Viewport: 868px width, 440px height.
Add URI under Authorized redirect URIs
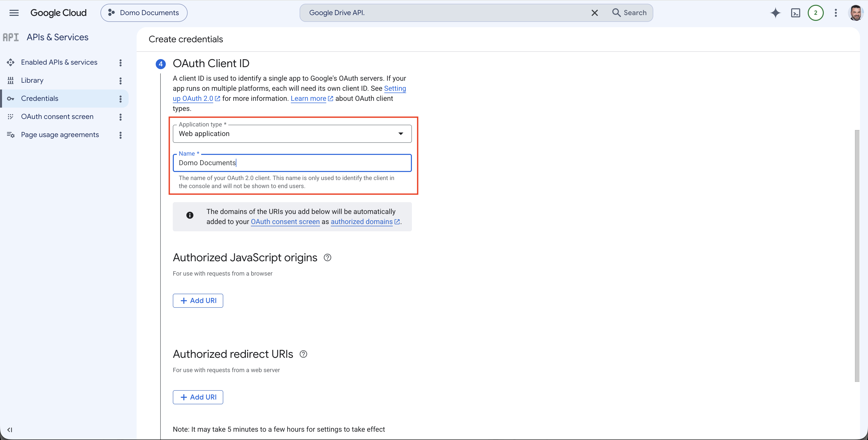[x=198, y=397]
